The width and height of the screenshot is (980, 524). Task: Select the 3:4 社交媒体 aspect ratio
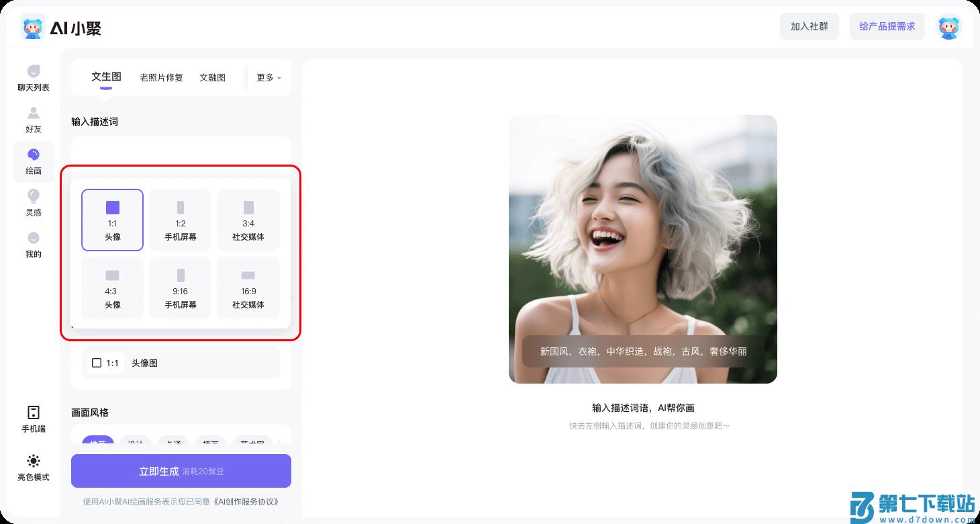248,220
